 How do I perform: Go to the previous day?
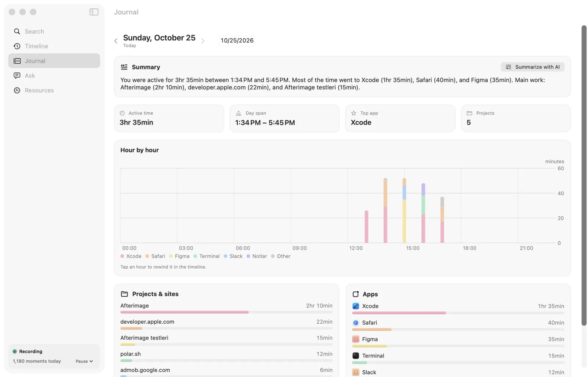[x=116, y=41]
